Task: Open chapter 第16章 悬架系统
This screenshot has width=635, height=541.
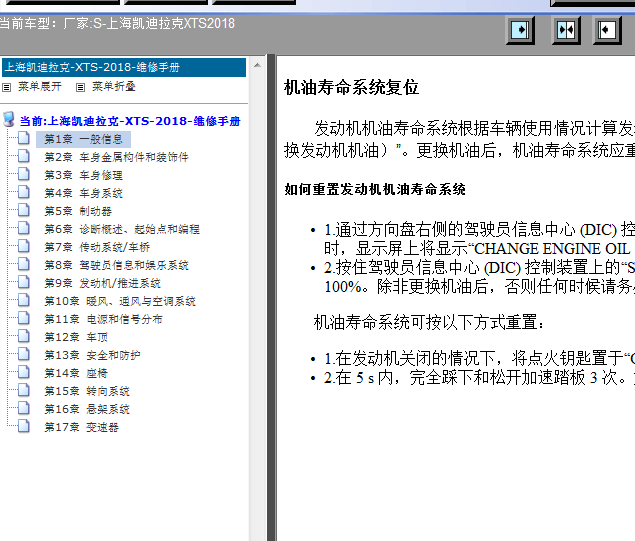Action: click(x=87, y=409)
